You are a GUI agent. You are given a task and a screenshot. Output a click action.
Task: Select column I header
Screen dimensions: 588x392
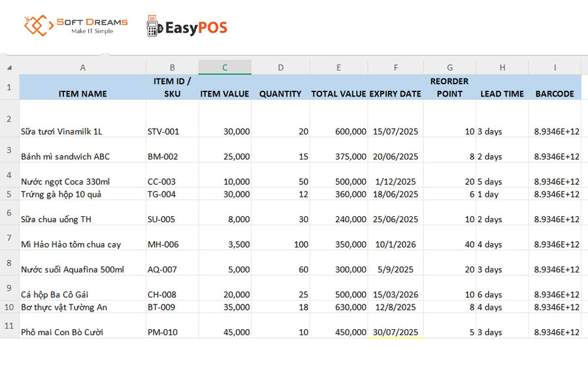[554, 67]
